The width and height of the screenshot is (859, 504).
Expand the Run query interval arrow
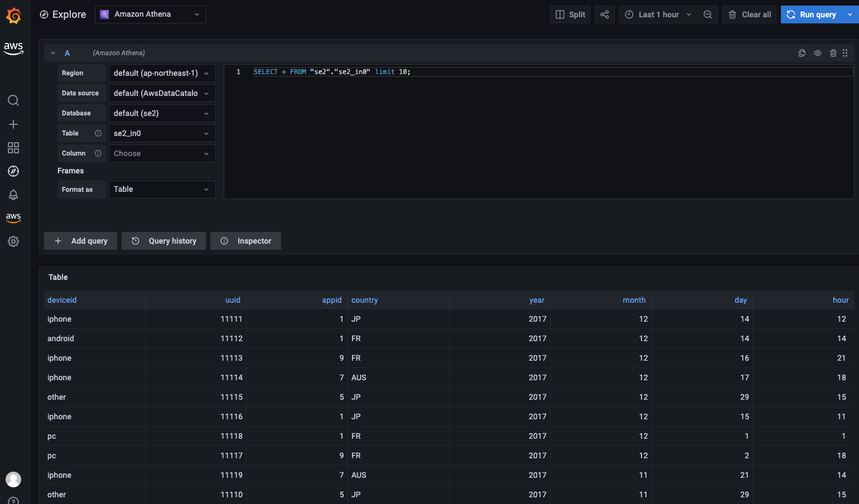point(850,14)
